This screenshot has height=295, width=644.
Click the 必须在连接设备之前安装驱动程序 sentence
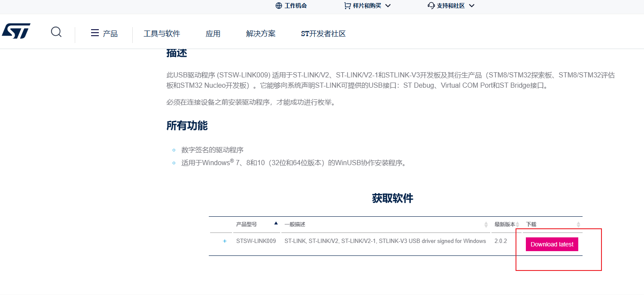(x=250, y=102)
